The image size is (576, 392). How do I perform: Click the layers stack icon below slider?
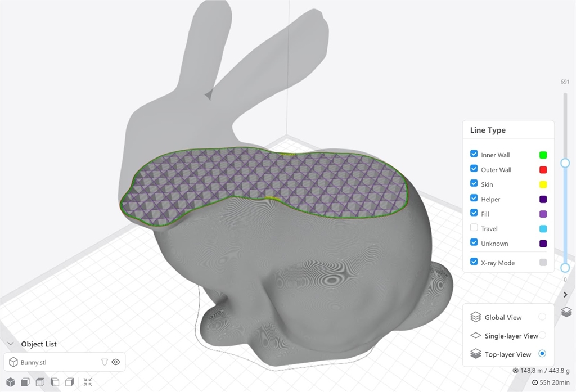click(x=566, y=312)
